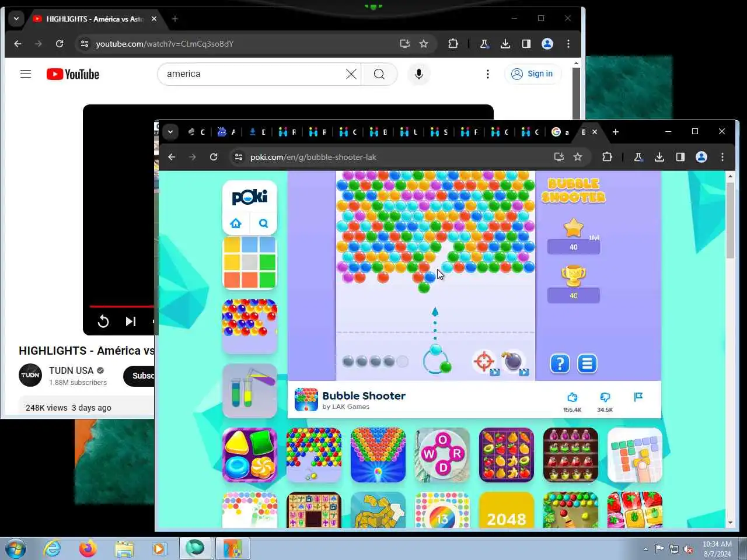
Task: Like Bubble Shooter with thumbs up
Action: coord(572,397)
